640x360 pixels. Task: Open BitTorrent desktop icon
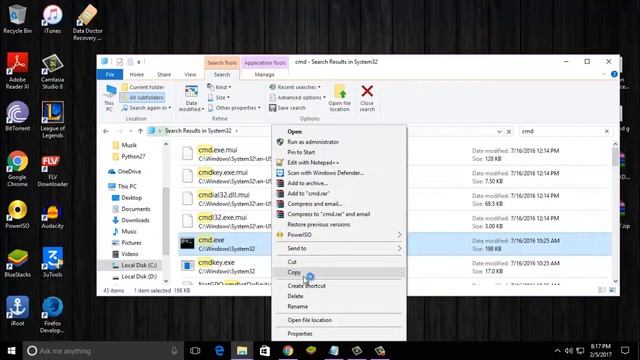click(x=17, y=116)
